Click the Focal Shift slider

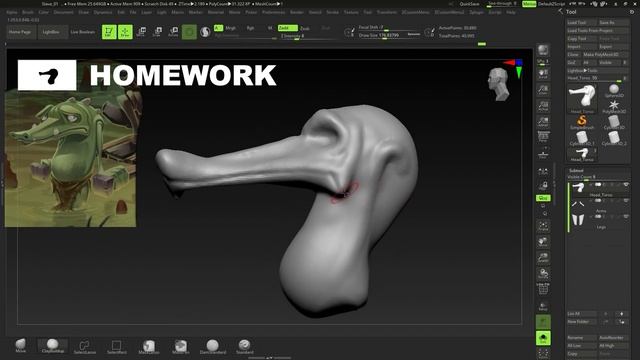click(389, 27)
